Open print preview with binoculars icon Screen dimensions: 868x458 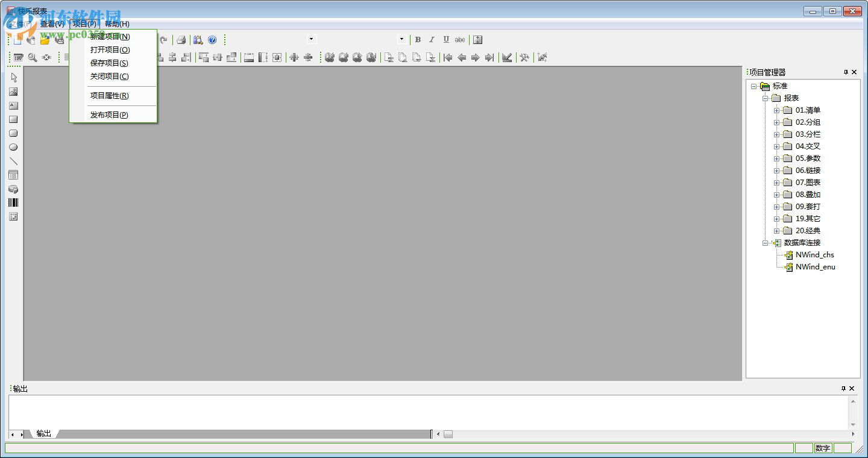198,40
